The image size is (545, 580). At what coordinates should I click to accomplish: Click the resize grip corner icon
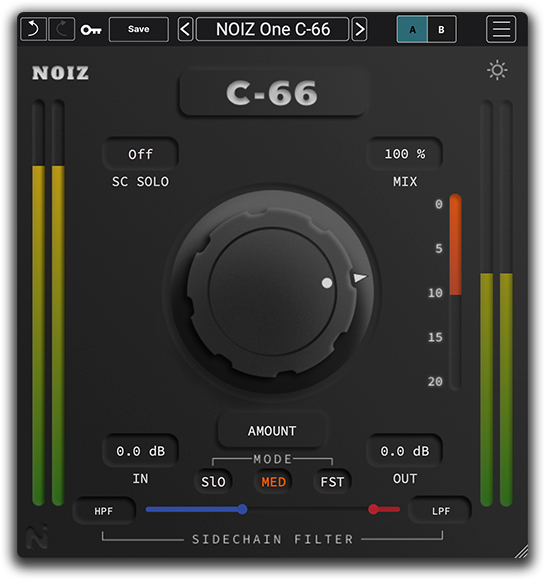[521, 550]
